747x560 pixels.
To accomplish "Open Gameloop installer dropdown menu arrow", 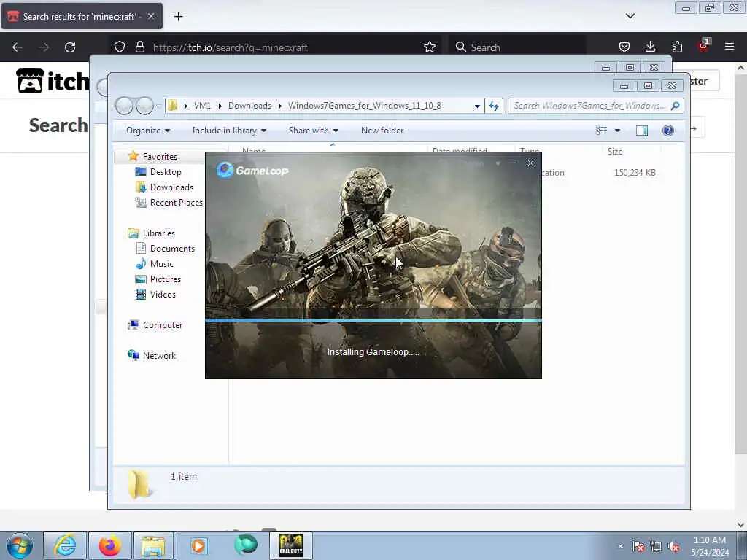I will [x=498, y=163].
